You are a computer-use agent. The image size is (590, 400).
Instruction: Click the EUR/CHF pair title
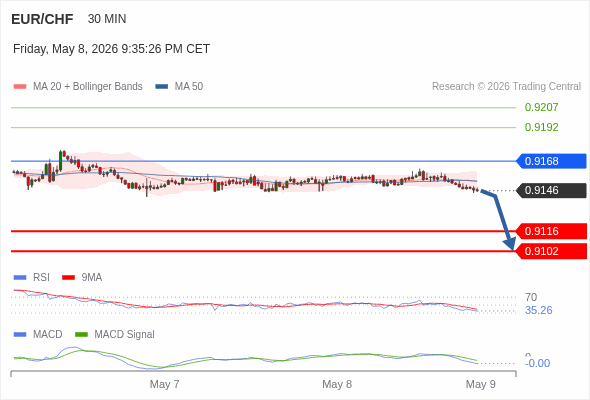[42, 19]
